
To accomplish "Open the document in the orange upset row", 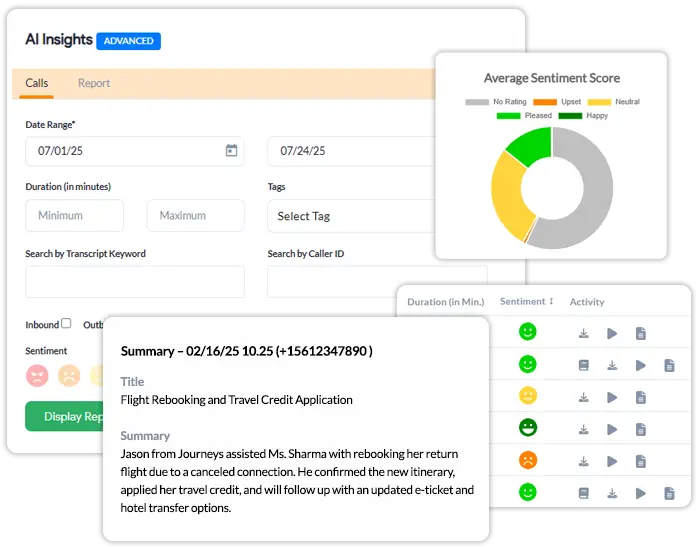I will [641, 461].
